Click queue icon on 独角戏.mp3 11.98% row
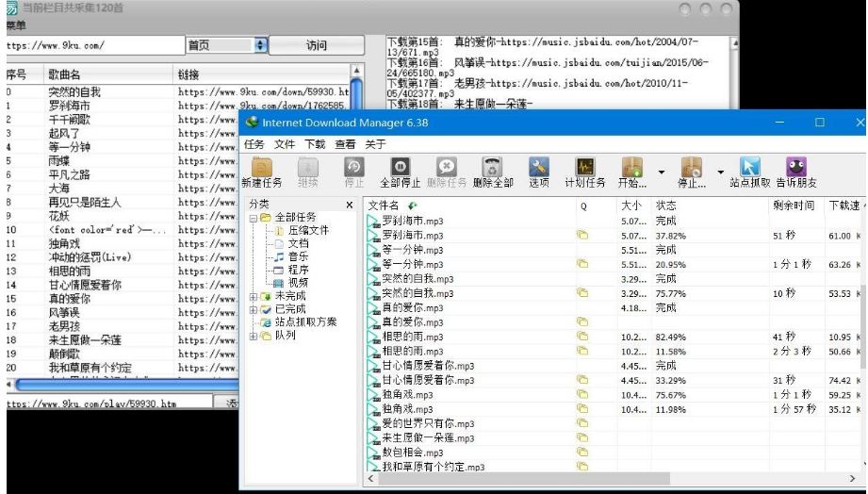 582,409
